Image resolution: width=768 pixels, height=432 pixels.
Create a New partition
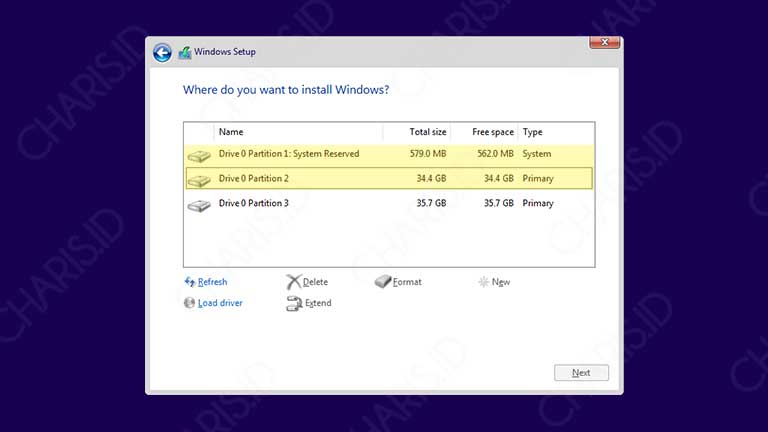[501, 282]
